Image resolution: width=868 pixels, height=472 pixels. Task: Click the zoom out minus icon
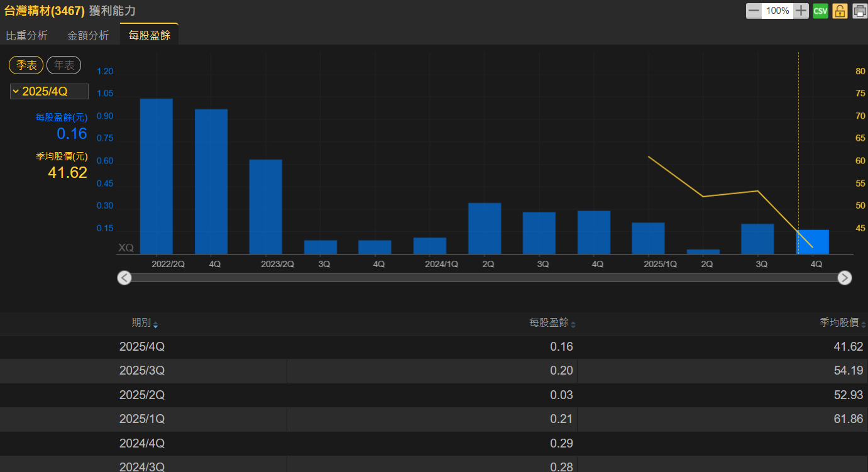754,11
